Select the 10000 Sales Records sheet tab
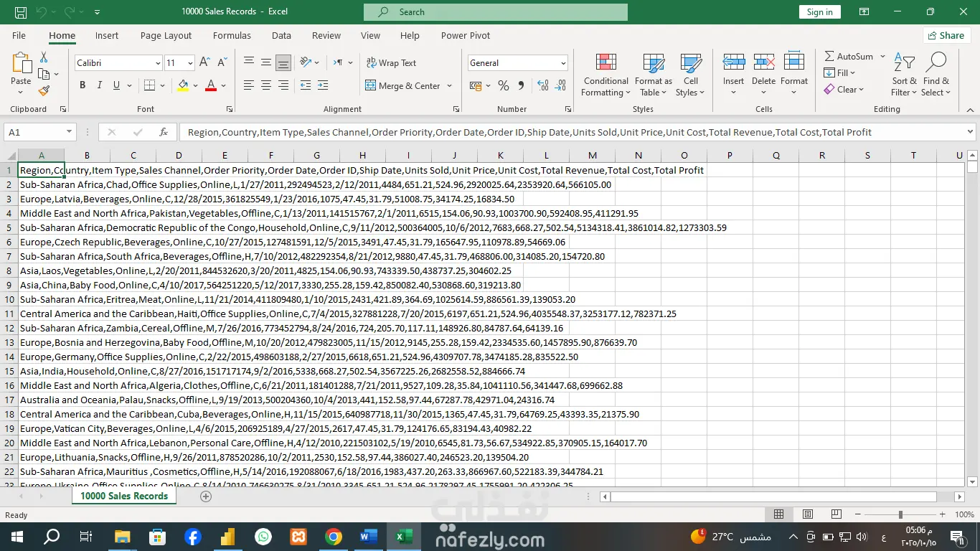Image resolution: width=980 pixels, height=551 pixels. point(124,496)
